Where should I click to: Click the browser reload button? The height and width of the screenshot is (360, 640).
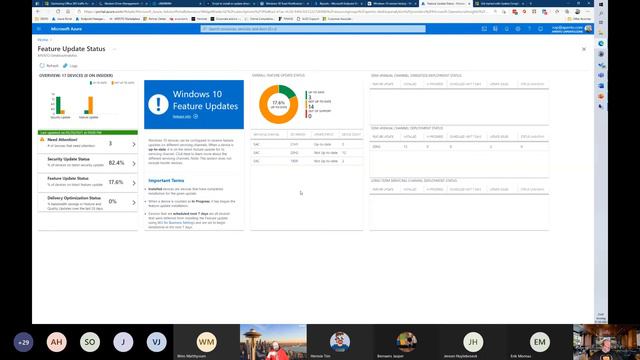tap(58, 12)
